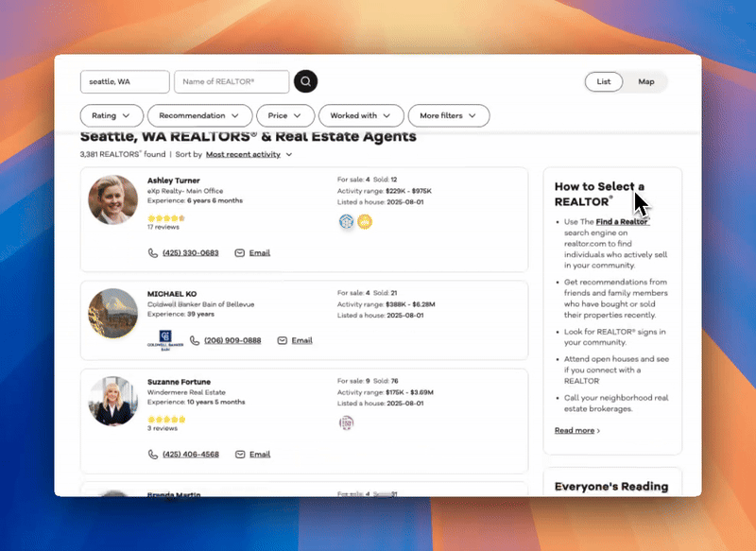Open the Worked with filter dropdown

tap(361, 115)
